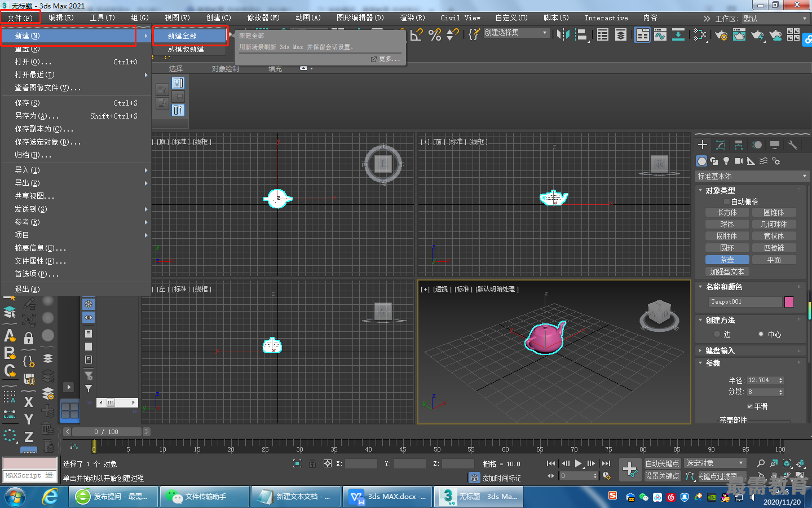Click the explorer horizontal scrollbar thumb
Image resolution: width=812 pixels, height=508 pixels.
[111, 402]
